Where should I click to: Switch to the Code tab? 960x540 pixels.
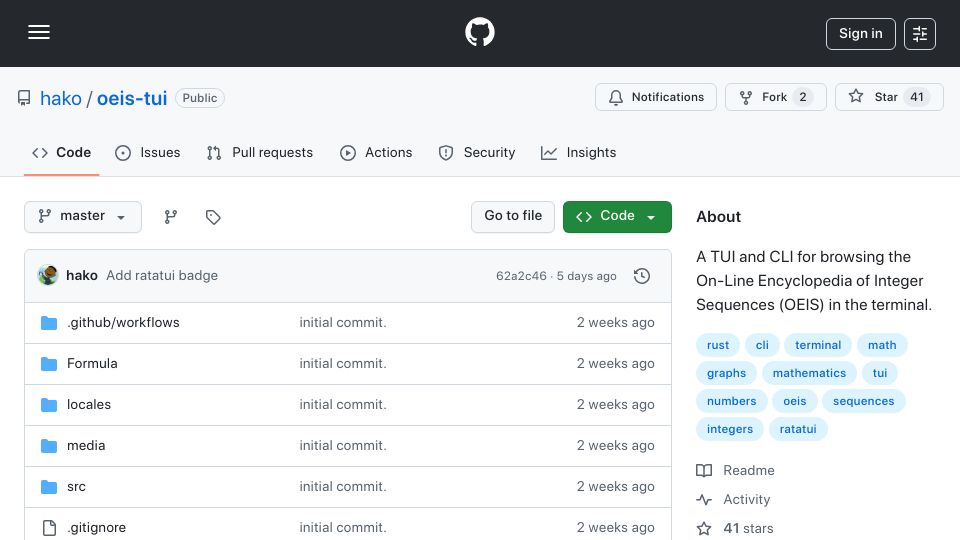(61, 152)
